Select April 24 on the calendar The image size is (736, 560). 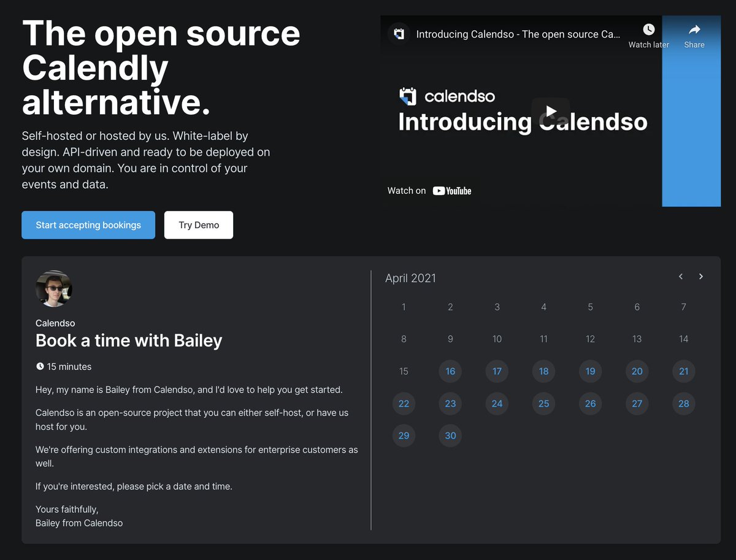497,404
